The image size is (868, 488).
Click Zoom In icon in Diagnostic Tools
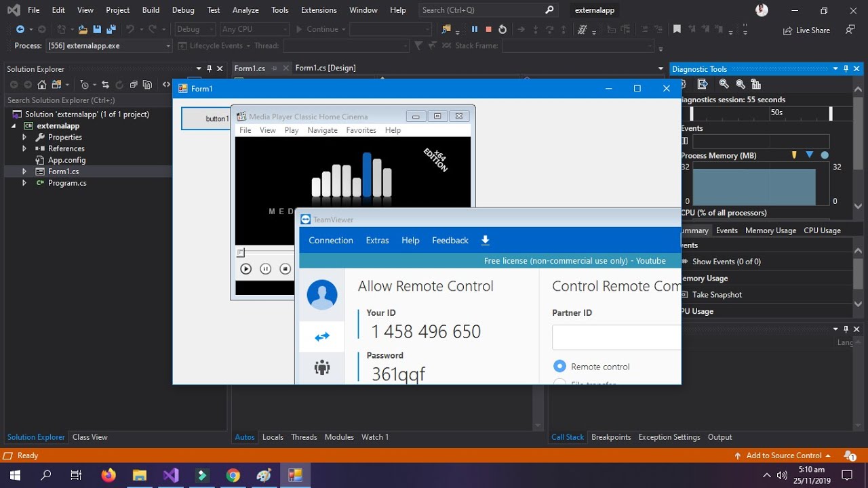(x=724, y=84)
